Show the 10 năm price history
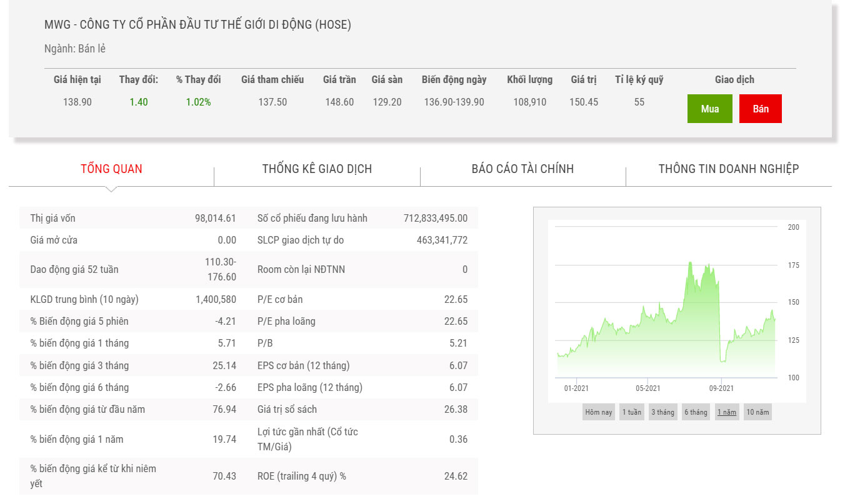Screen dimensions: 845x504 click(x=757, y=412)
